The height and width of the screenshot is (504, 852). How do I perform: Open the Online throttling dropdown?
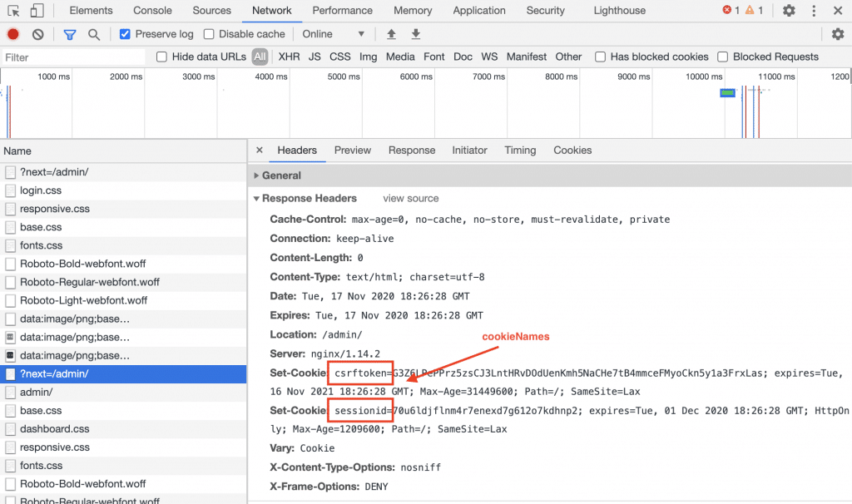[333, 34]
